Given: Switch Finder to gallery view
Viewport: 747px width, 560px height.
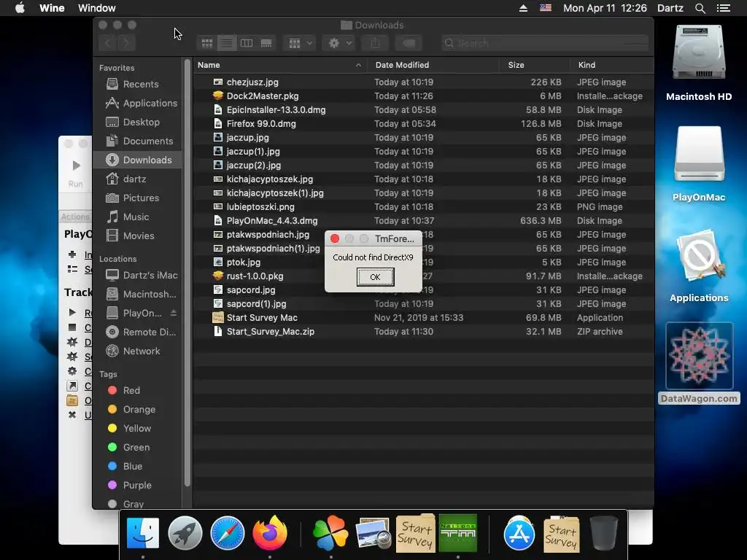Looking at the screenshot, I should (266, 43).
